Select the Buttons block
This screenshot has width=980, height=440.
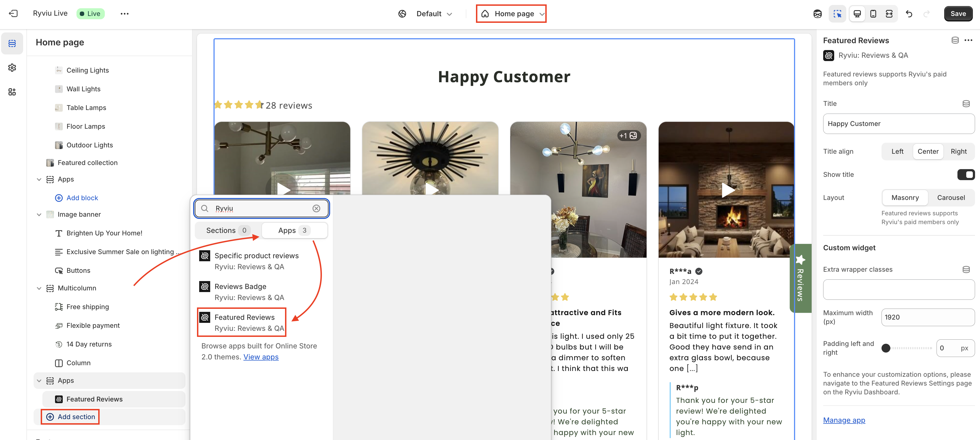coord(78,270)
